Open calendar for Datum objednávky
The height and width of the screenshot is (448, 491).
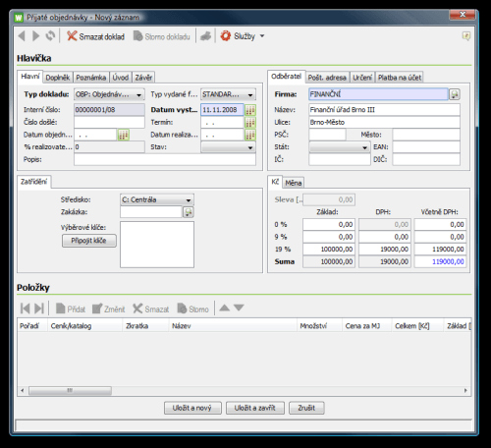click(123, 135)
